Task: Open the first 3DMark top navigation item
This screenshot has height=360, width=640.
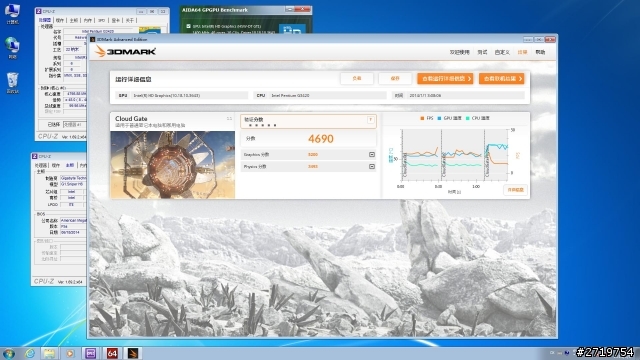Action: coord(460,52)
